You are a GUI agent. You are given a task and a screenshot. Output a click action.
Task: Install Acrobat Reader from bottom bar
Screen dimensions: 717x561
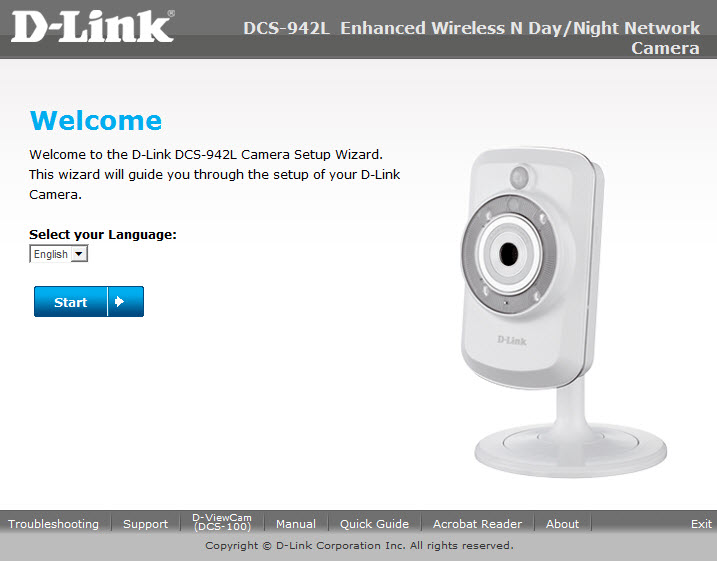(477, 524)
